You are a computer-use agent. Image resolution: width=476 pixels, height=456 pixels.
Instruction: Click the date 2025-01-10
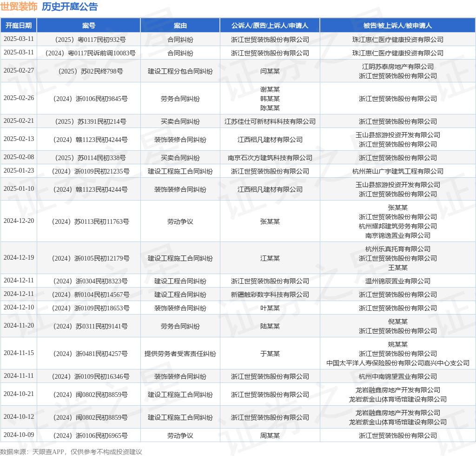pos(19,188)
